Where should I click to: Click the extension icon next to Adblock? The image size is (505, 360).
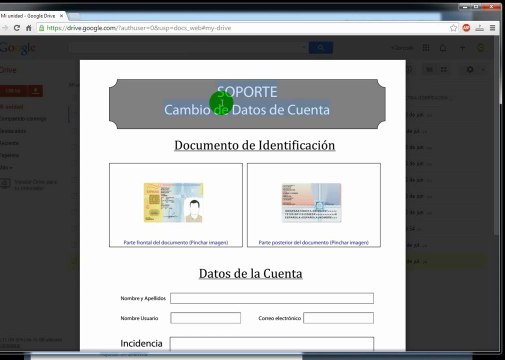[x=480, y=28]
